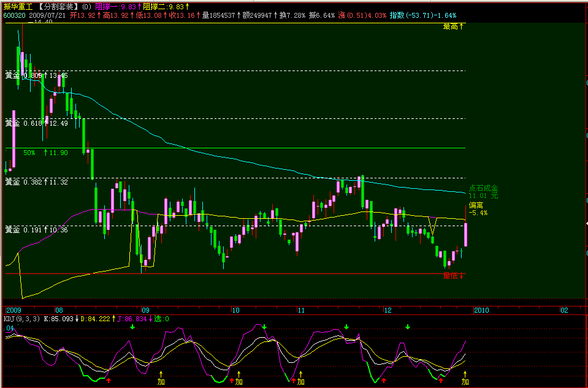This screenshot has height=388, width=588.
Task: Select the 11 month marker on time axis
Action: 302,310
